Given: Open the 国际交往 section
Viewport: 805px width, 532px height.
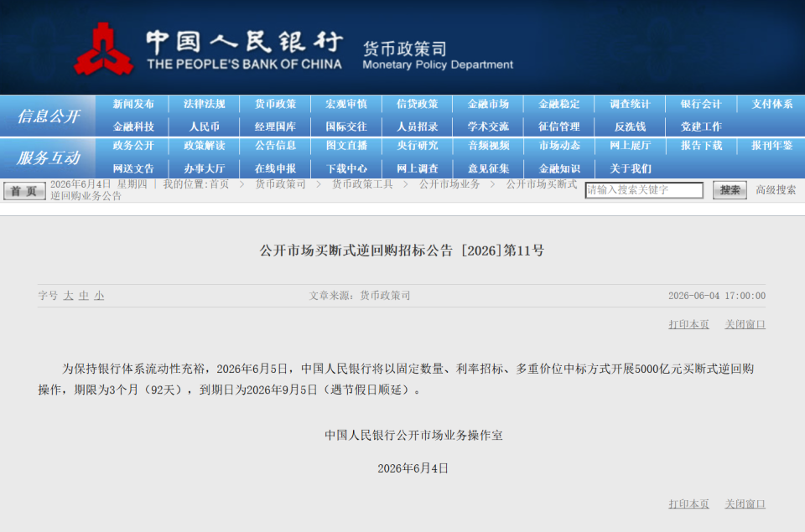Looking at the screenshot, I should [346, 127].
